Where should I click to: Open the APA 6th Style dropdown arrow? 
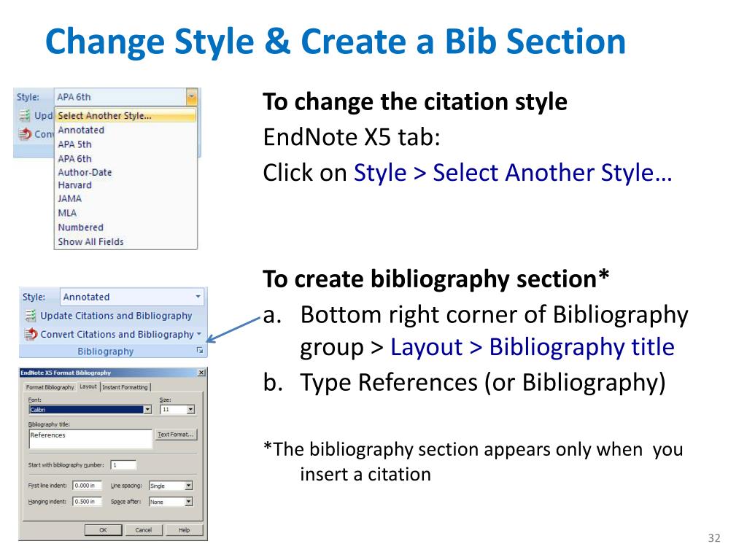pos(192,97)
